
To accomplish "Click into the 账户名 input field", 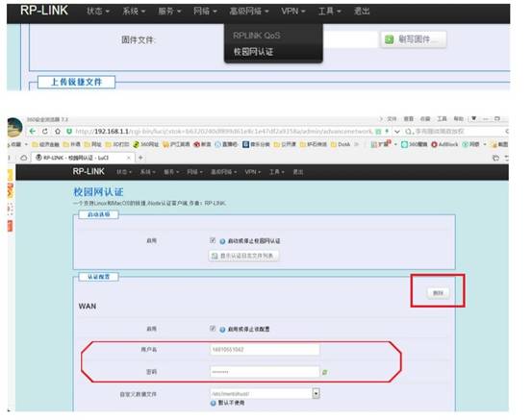I will tap(265, 350).
